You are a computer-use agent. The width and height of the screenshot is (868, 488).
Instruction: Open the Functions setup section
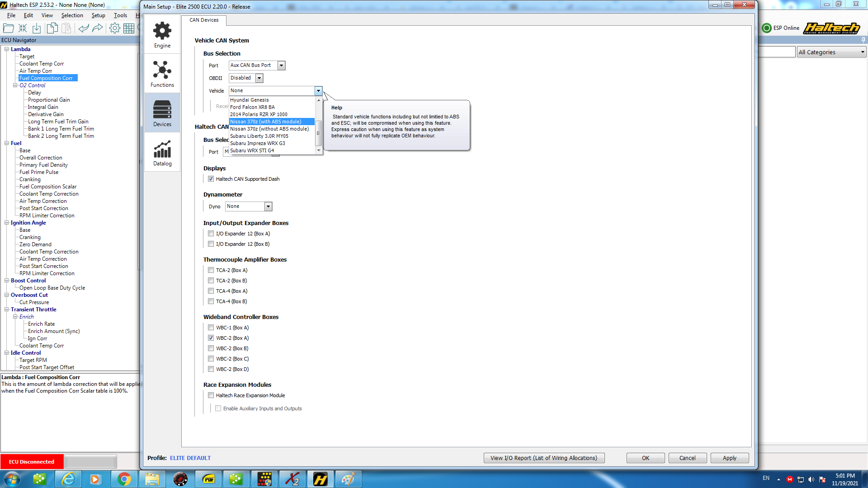click(162, 74)
